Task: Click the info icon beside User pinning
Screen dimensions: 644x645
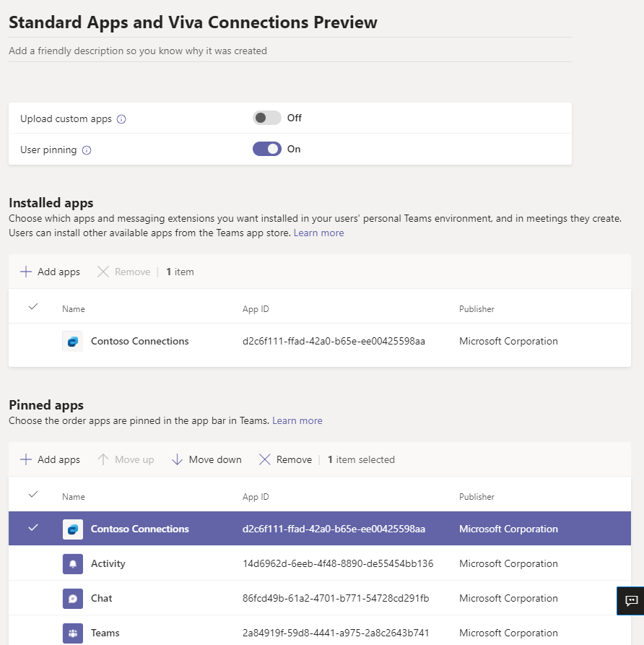Action: [87, 150]
